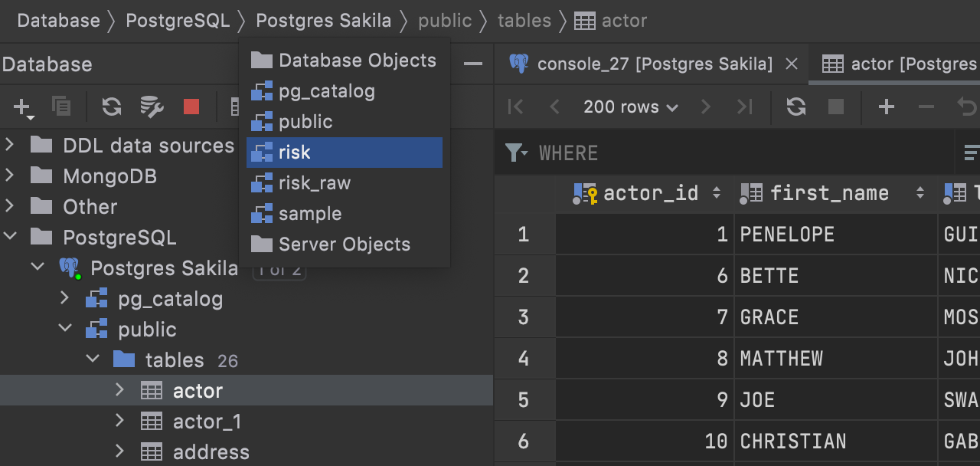Viewport: 980px width, 466px height.
Task: Choose Server Objects in the popup list
Action: pos(344,244)
